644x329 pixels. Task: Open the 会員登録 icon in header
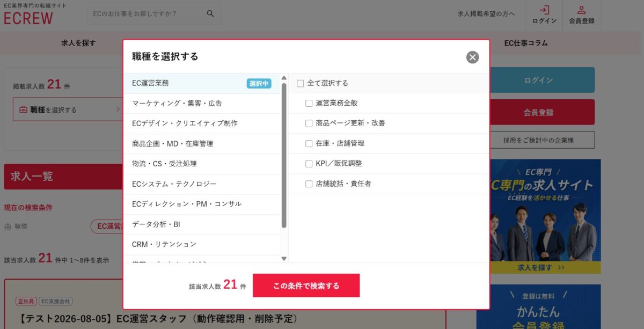(582, 15)
